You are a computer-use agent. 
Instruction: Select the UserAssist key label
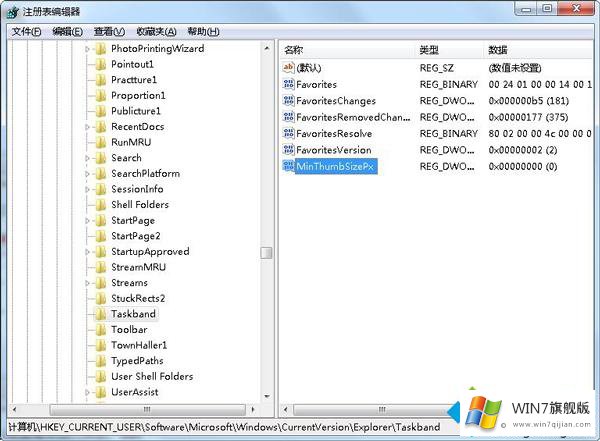click(x=134, y=392)
